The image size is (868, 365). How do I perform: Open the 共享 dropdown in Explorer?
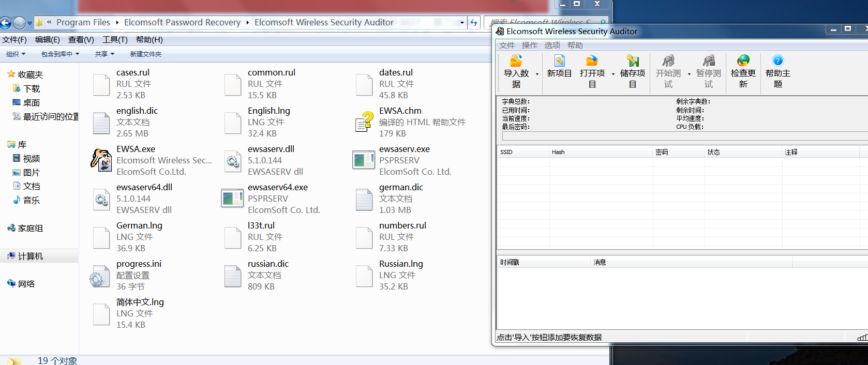pyautogui.click(x=104, y=54)
